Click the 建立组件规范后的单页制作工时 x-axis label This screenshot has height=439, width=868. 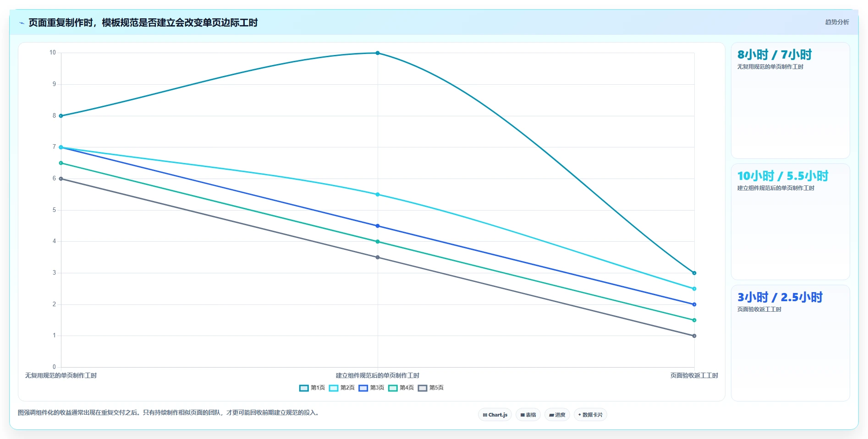pos(378,375)
